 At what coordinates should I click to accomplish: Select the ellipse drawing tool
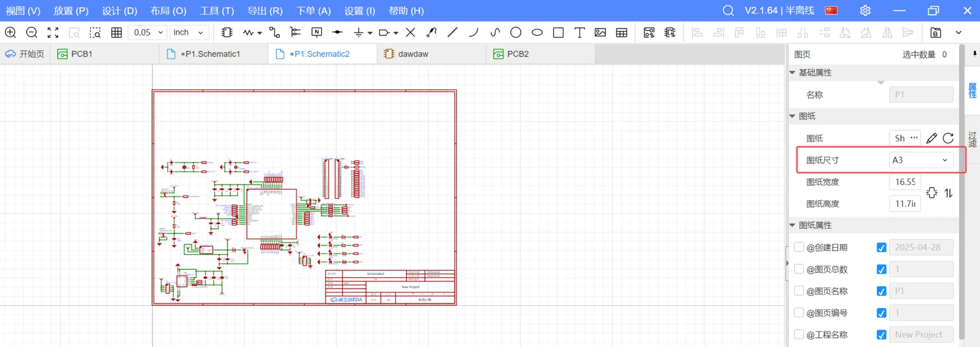point(537,33)
